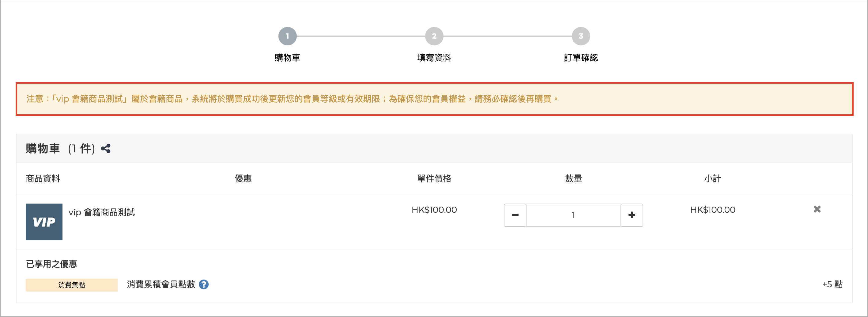Click the subtotal HK$100.00
The width and height of the screenshot is (868, 317).
point(712,210)
